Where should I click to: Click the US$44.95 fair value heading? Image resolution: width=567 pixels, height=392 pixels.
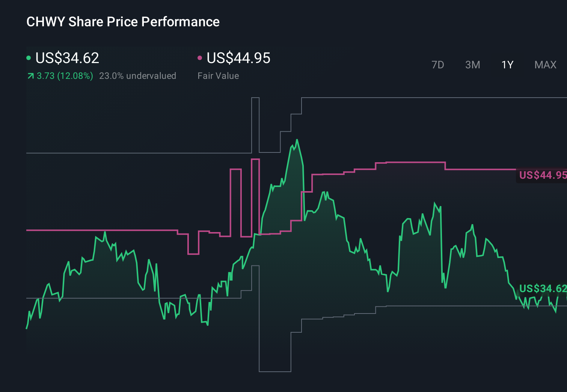point(238,58)
